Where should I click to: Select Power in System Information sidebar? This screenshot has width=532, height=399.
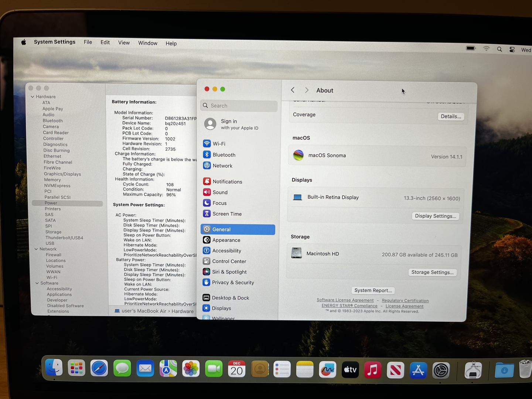[67, 203]
